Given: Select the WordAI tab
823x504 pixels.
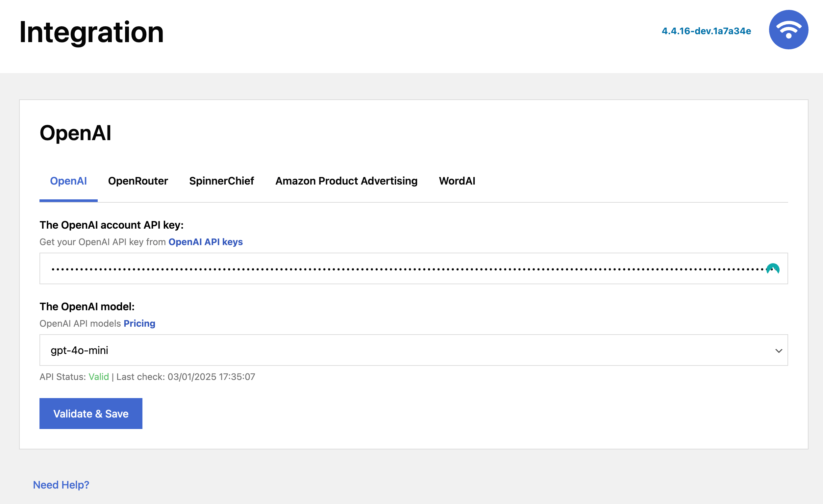Looking at the screenshot, I should click(x=457, y=181).
